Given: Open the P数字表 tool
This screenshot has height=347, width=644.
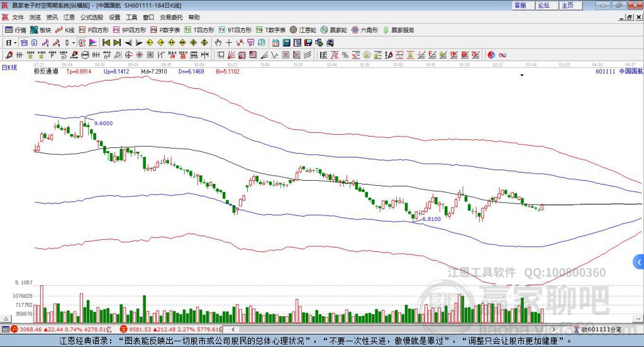Looking at the screenshot, I should 165,30.
